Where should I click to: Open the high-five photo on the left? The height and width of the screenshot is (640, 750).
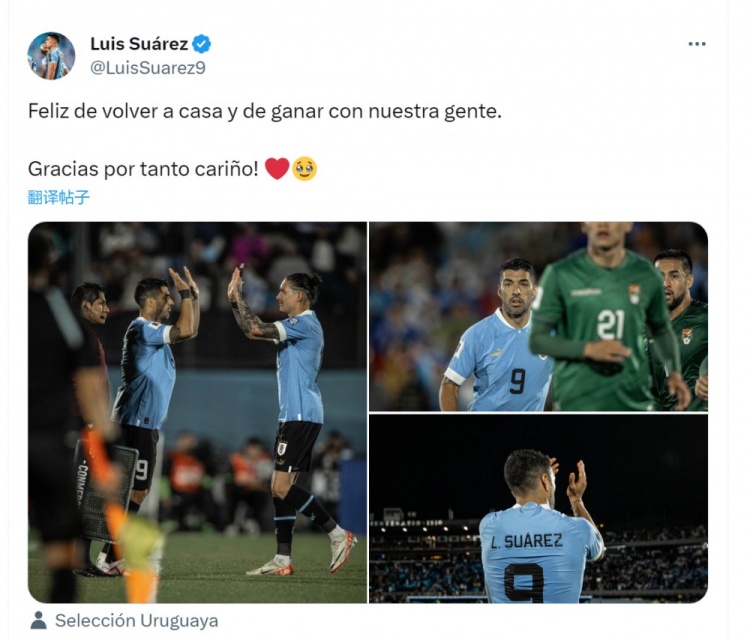click(x=198, y=412)
